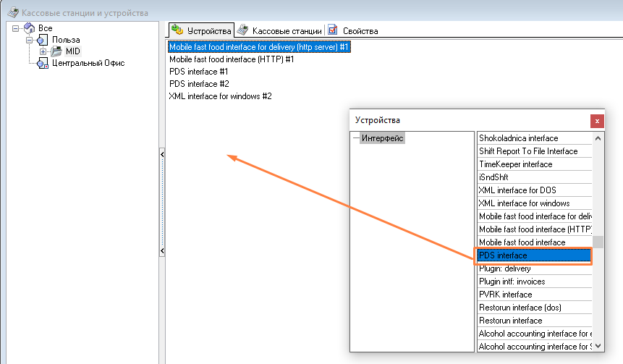Click the 'Польза' restaurant node icon
The width and height of the screenshot is (623, 364).
43,40
